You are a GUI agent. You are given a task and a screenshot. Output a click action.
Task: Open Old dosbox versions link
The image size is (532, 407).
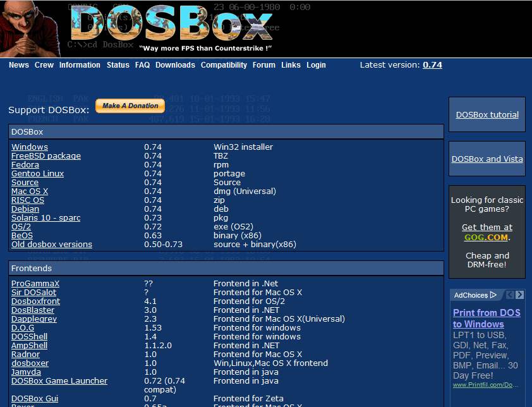tap(52, 244)
